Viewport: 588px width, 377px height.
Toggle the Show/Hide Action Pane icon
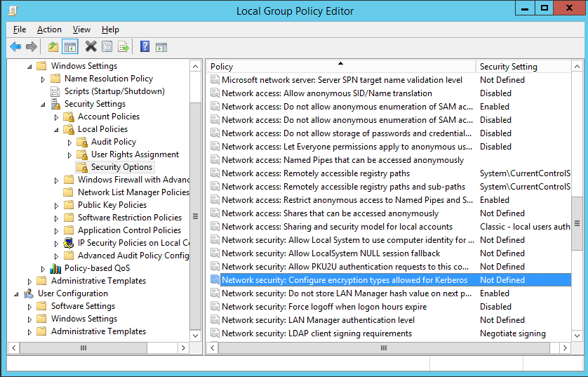161,47
